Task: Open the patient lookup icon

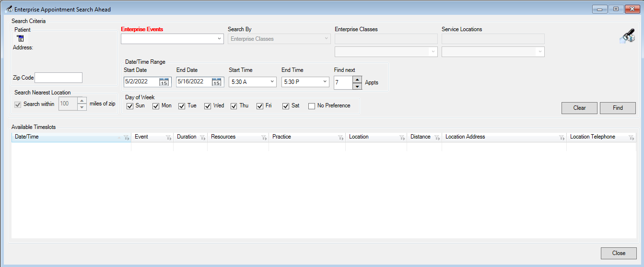Action: (x=20, y=38)
